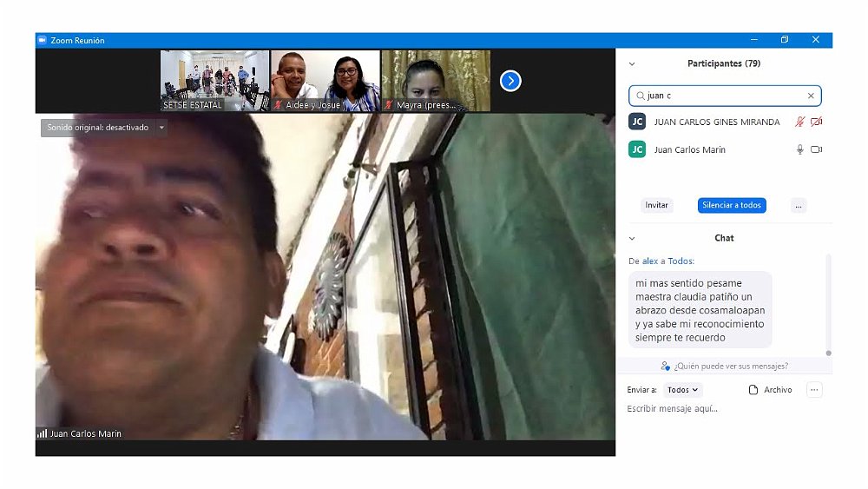Click the next-page arrow in the video gallery strip

click(x=510, y=81)
